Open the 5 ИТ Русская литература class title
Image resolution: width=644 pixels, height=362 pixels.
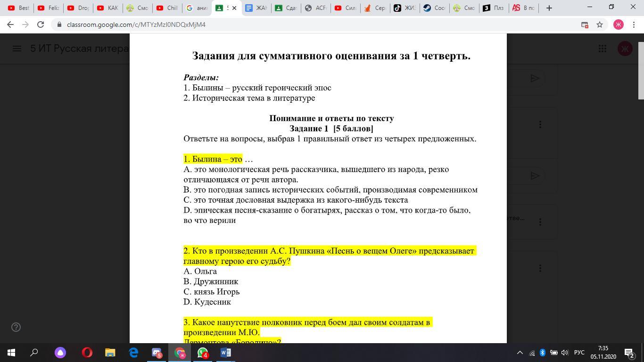pyautogui.click(x=79, y=49)
